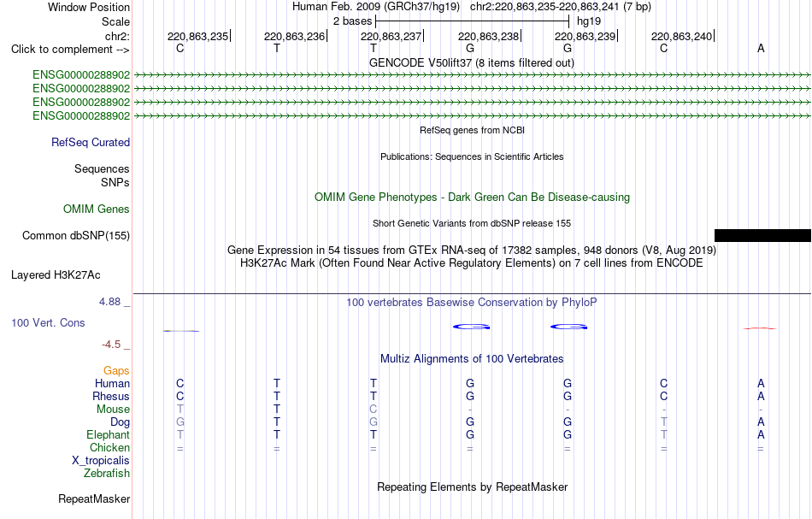Open Short Genetic Variants from dbSNP title
This screenshot has height=519, width=812.
point(472,223)
